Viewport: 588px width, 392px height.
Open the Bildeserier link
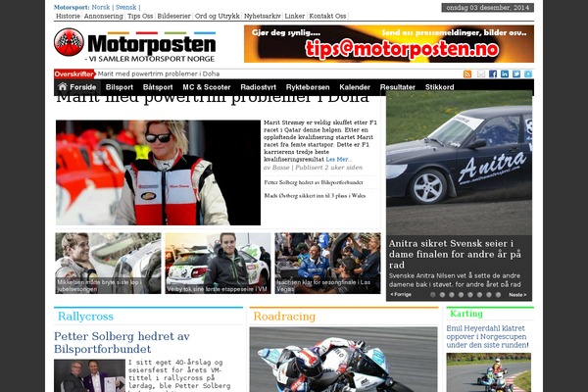coord(174,16)
